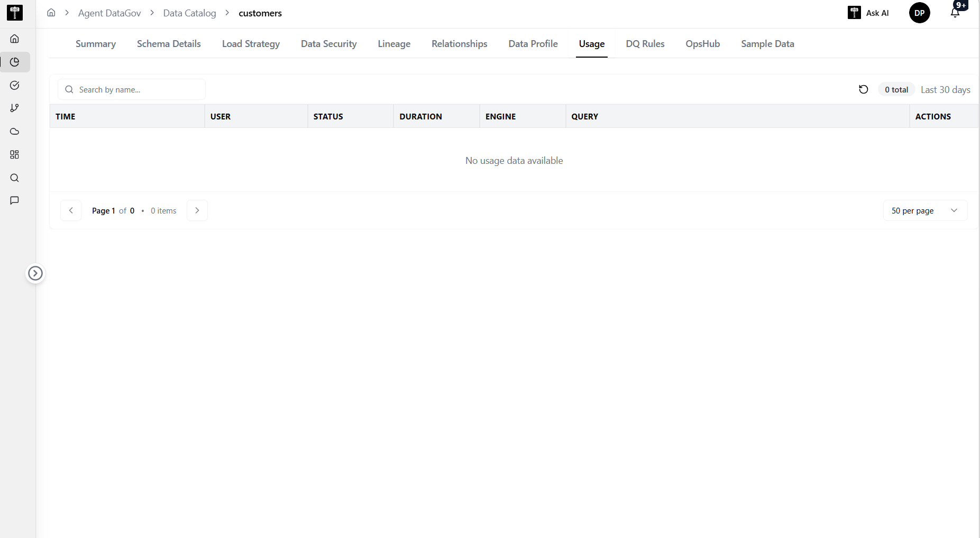This screenshot has height=538, width=980.
Task: Switch to the Data Profile tab
Action: (x=533, y=44)
